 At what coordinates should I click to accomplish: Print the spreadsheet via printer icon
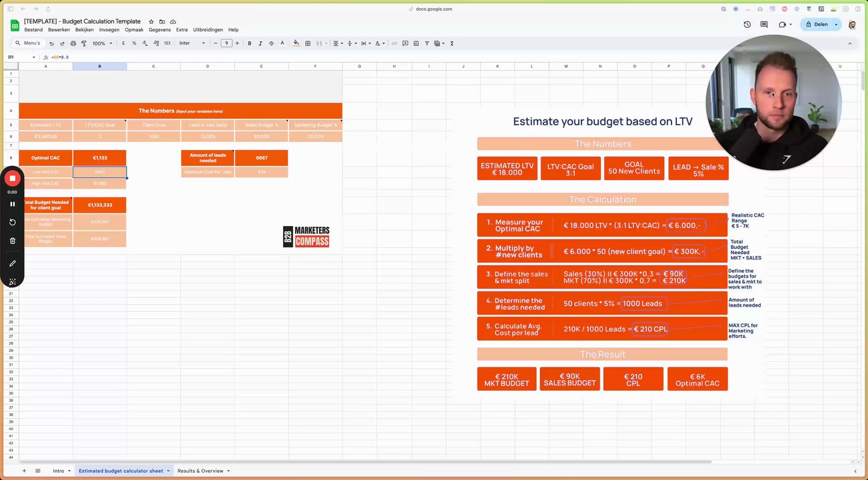[73, 43]
